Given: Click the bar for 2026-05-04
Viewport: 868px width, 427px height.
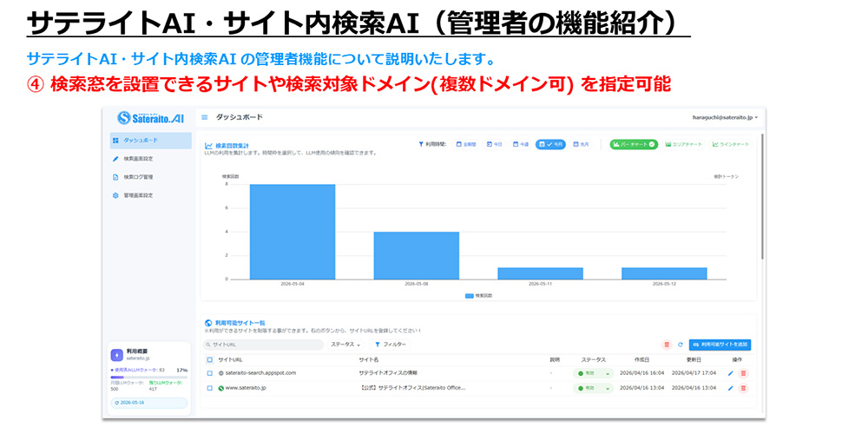Looking at the screenshot, I should pos(293,232).
